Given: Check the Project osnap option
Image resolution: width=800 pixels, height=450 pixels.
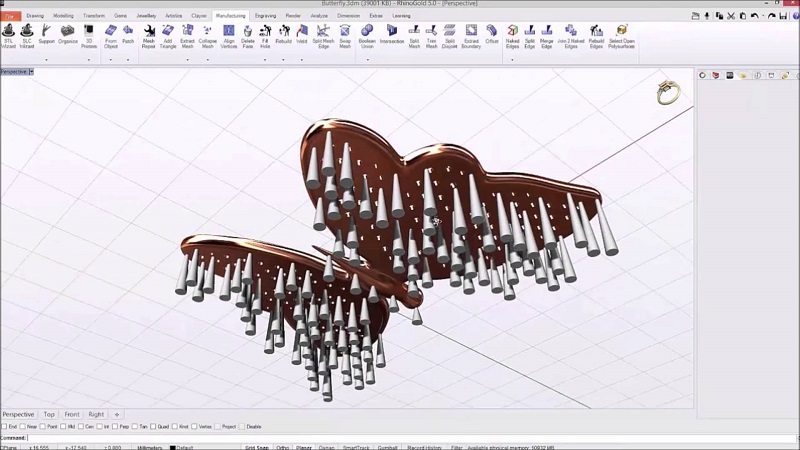Looking at the screenshot, I should pos(218,427).
